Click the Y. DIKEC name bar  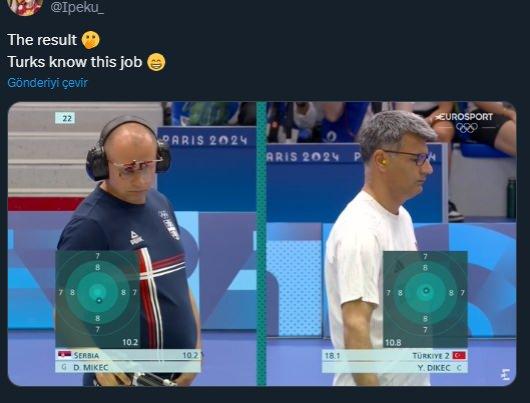point(395,368)
